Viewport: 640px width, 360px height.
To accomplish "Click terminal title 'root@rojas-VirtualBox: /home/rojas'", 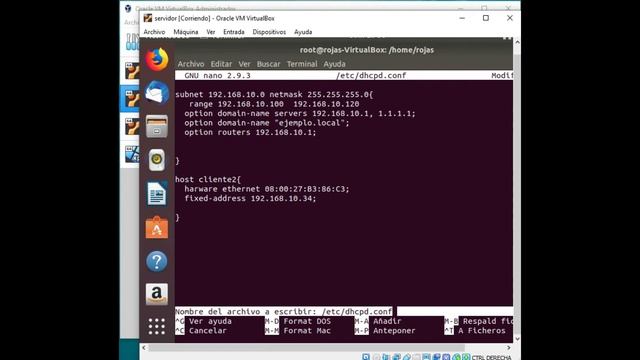I will 367,50.
